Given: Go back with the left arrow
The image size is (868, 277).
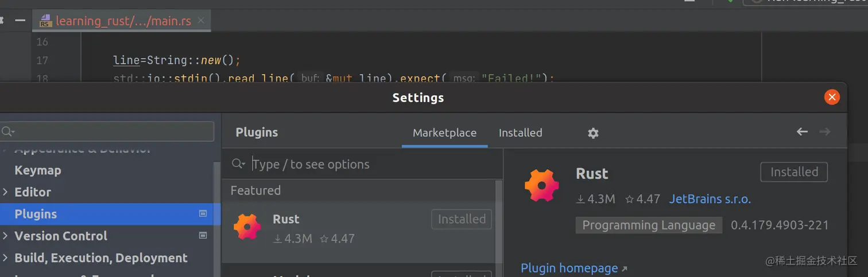Looking at the screenshot, I should coord(802,132).
